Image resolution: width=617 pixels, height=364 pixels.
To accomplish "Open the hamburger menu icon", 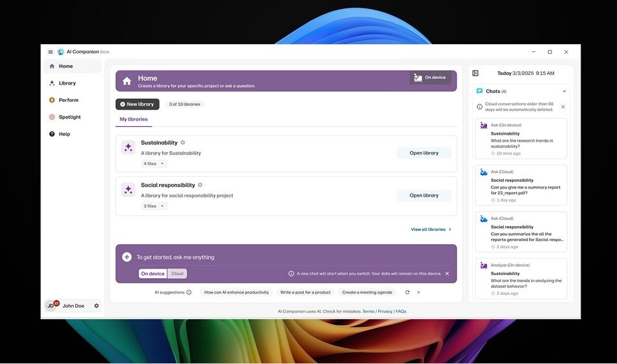I will coord(51,52).
